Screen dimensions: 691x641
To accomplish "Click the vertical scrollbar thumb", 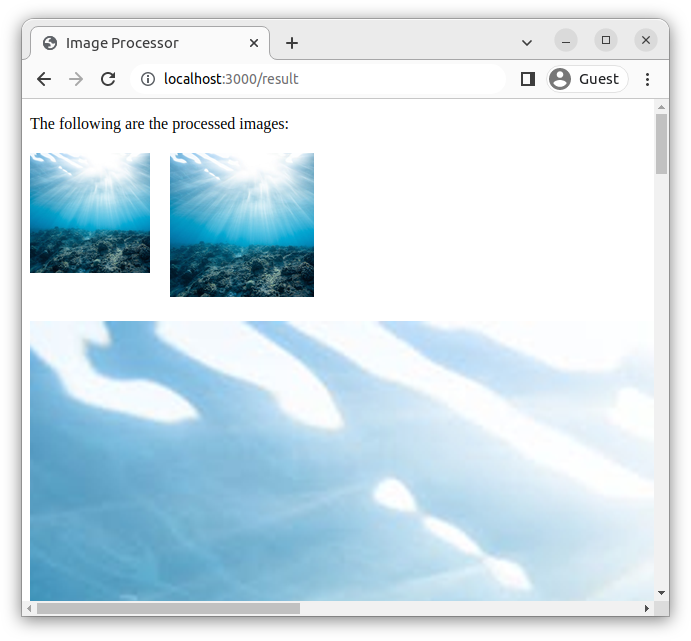I will (661, 144).
